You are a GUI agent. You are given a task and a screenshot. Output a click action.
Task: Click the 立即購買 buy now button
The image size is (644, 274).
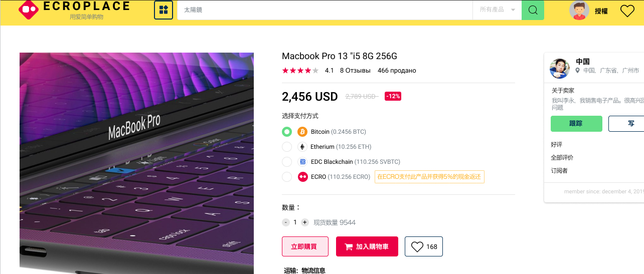(305, 246)
